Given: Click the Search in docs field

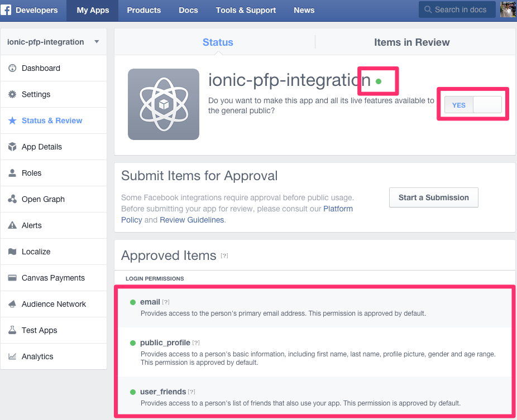Looking at the screenshot, I should pos(457,9).
